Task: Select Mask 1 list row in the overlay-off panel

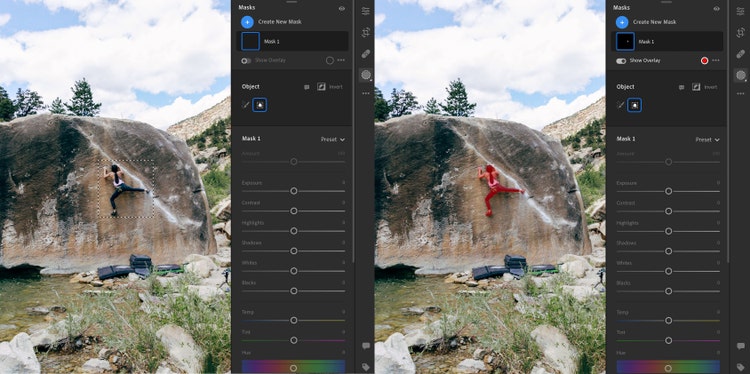Action: tap(292, 42)
